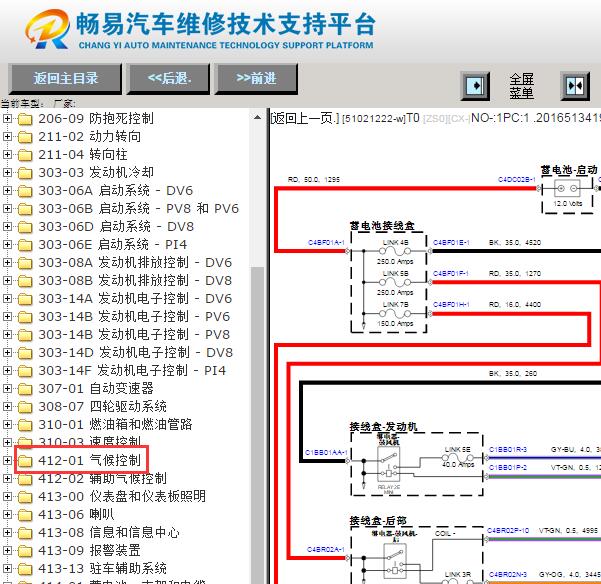
Task: Click the 303-03 发动机冷却 folder icon
Action: tap(25, 173)
